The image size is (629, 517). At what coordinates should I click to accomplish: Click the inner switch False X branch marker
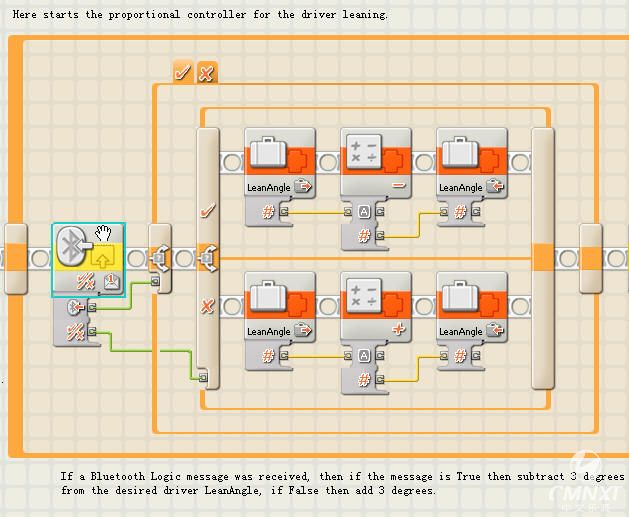(207, 306)
